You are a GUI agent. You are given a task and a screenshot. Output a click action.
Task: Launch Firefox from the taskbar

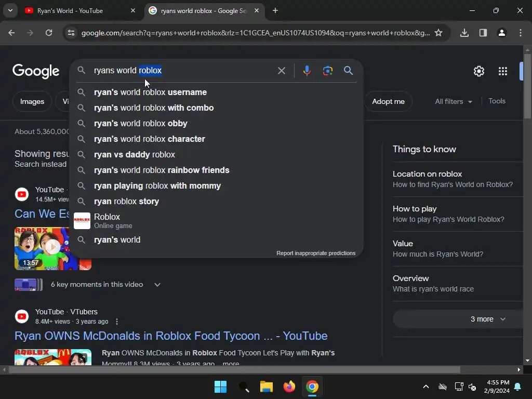289,387
